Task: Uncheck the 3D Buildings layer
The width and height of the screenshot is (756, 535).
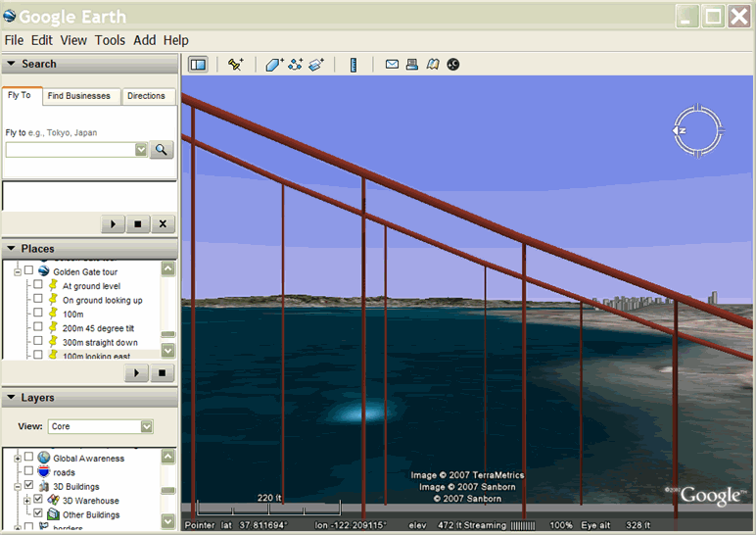Action: pos(28,486)
